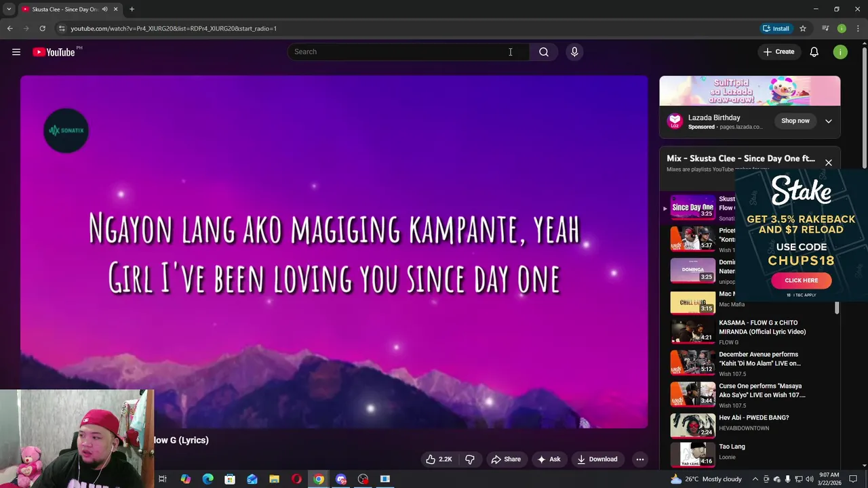Click the Create button
Screen dimensions: 868x488
778,52
